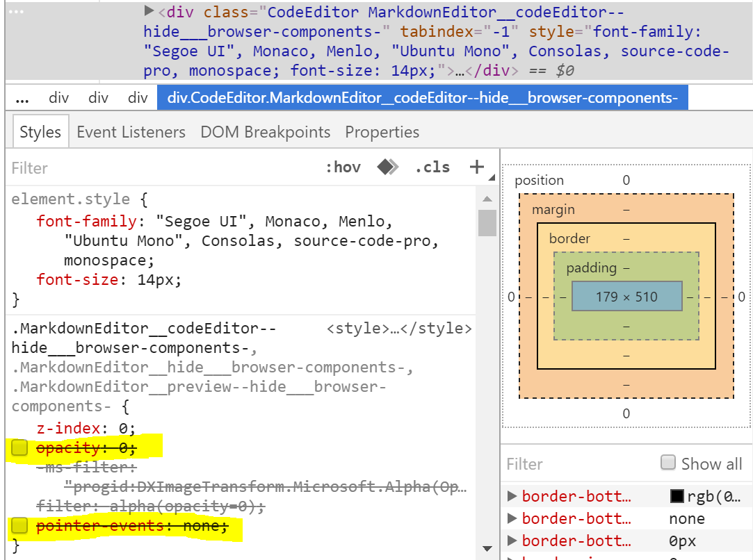Switch to the Event Listeners tab
The width and height of the screenshot is (753, 560).
pyautogui.click(x=131, y=131)
